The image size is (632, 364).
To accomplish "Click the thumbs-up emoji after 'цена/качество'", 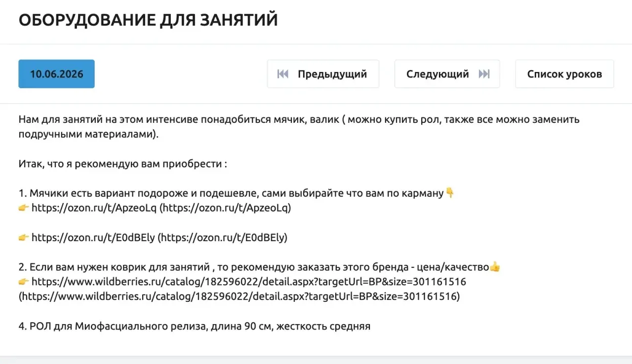I will pyautogui.click(x=495, y=267).
